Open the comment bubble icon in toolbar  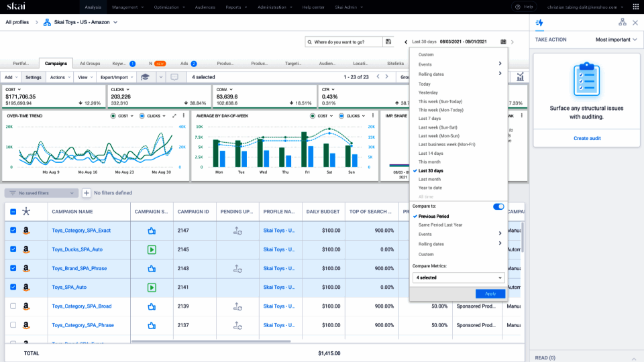(x=174, y=77)
